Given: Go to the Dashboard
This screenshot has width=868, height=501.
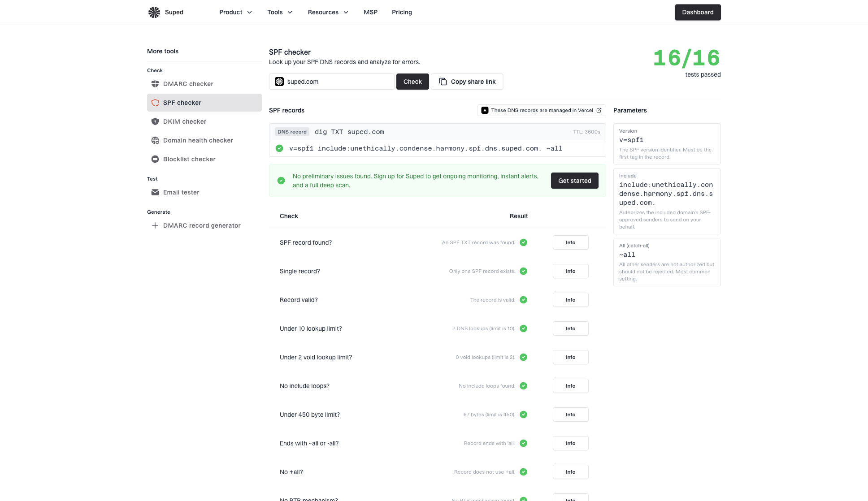Looking at the screenshot, I should [x=698, y=12].
